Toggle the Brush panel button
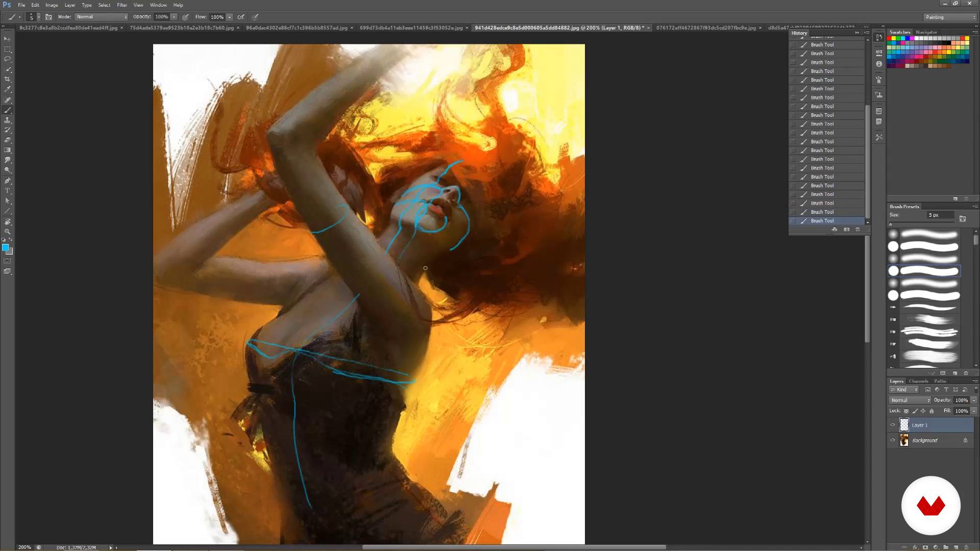The height and width of the screenshot is (551, 980). coord(48,17)
